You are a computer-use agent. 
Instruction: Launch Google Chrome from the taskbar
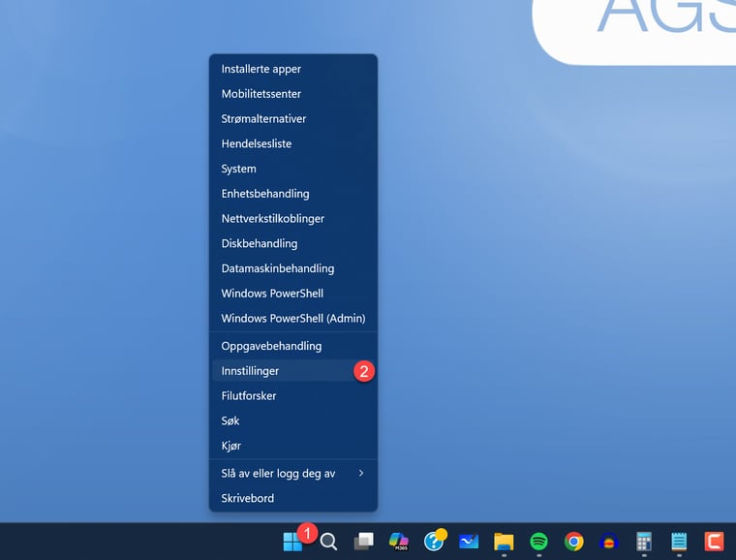(574, 542)
